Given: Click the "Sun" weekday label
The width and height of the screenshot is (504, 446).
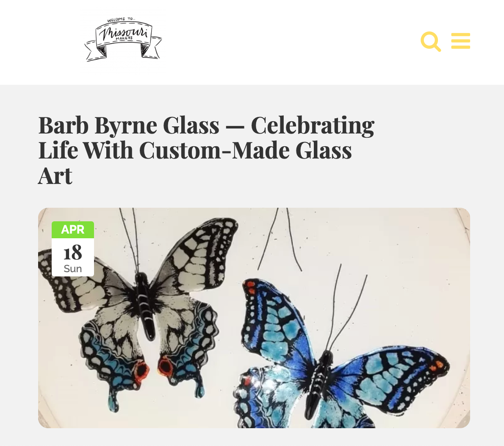Looking at the screenshot, I should tap(73, 269).
